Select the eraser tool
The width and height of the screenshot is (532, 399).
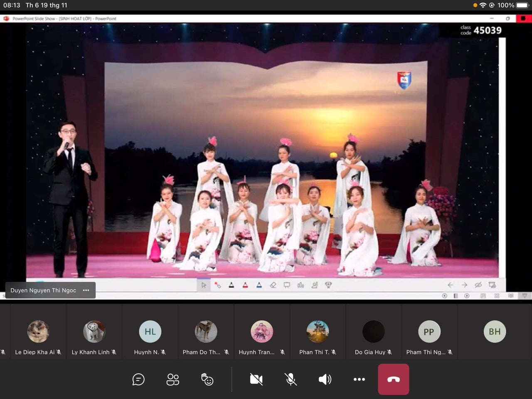(x=273, y=285)
